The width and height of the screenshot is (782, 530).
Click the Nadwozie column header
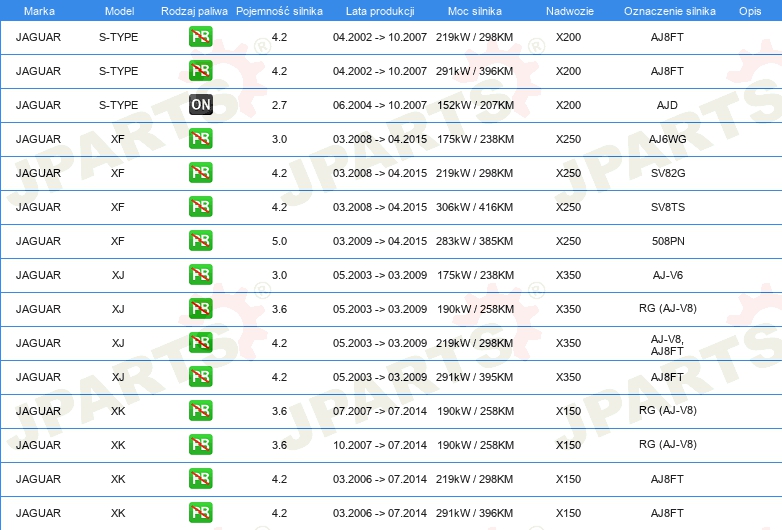click(567, 10)
